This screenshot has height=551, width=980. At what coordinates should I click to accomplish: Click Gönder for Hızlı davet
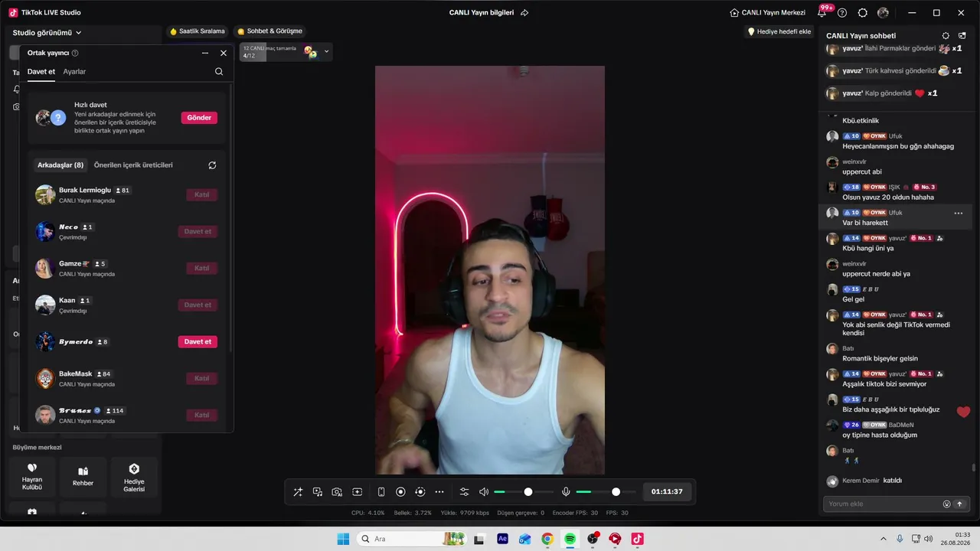[x=199, y=118]
